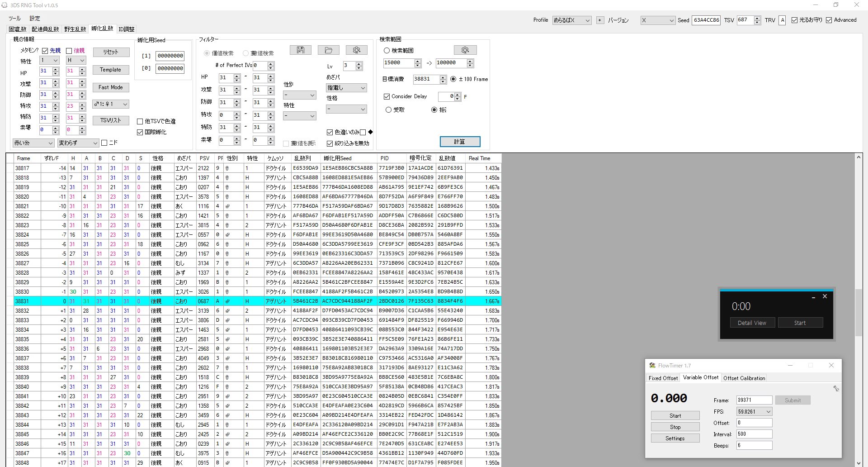The image size is (868, 467).
Task: Click the リセット button
Action: [111, 52]
